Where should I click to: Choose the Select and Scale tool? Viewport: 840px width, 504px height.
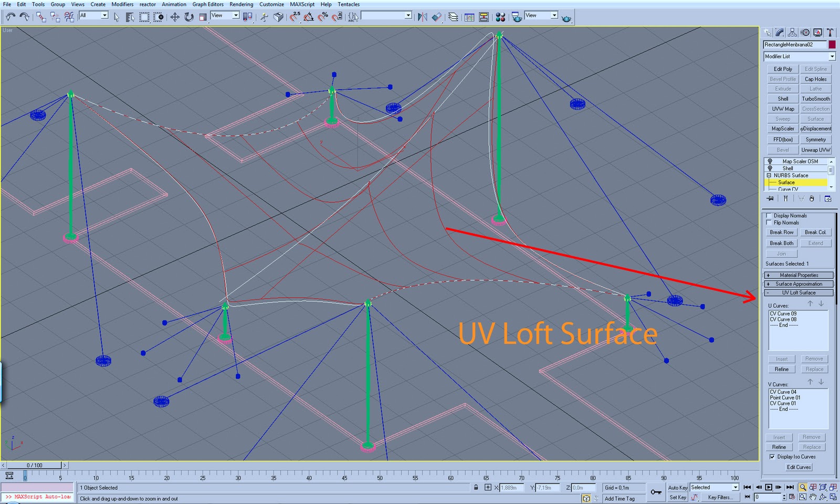[203, 17]
